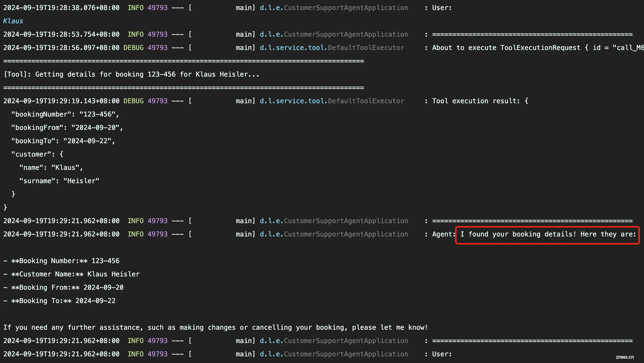This screenshot has width=644, height=363.
Task: Click timestamp 2024-09-19T19:29:19.143+08:00
Action: 61,101
